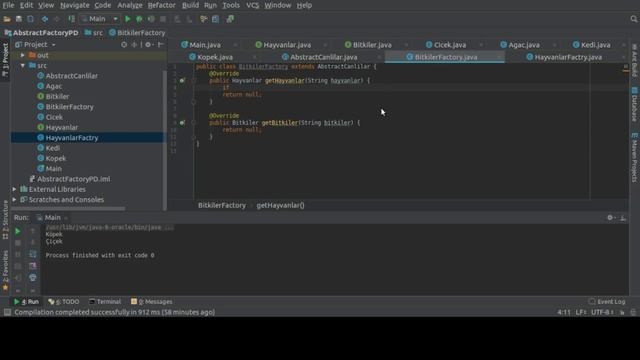This screenshot has height=360, width=640.
Task: Open the VCS menu
Action: tap(252, 5)
